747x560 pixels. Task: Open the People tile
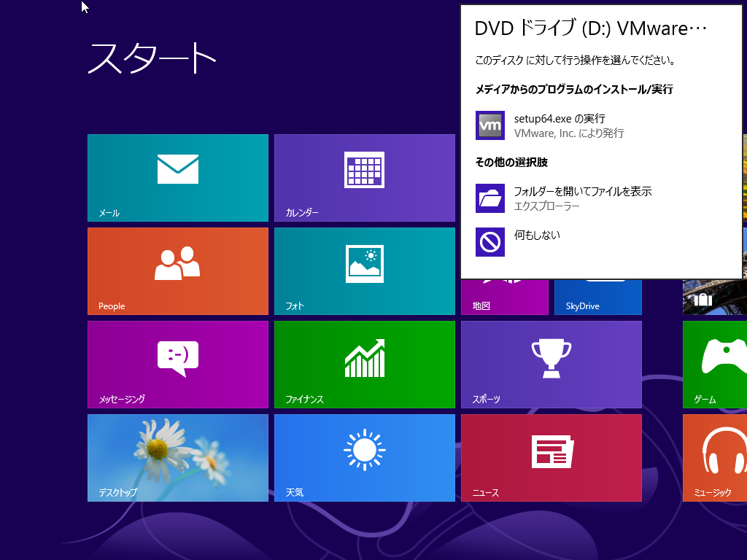point(178,271)
